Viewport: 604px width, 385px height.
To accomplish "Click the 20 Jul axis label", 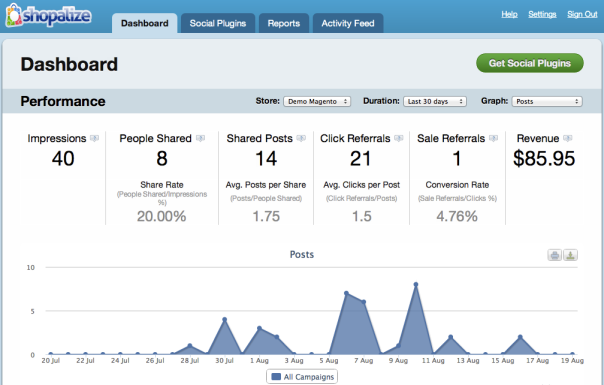I will point(50,361).
